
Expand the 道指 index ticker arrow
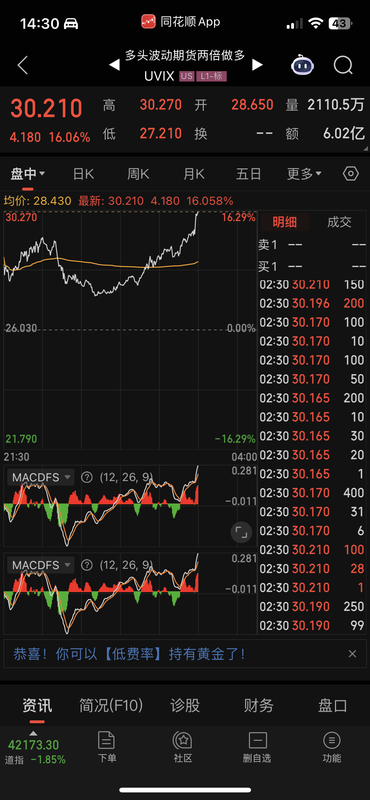click(x=33, y=734)
